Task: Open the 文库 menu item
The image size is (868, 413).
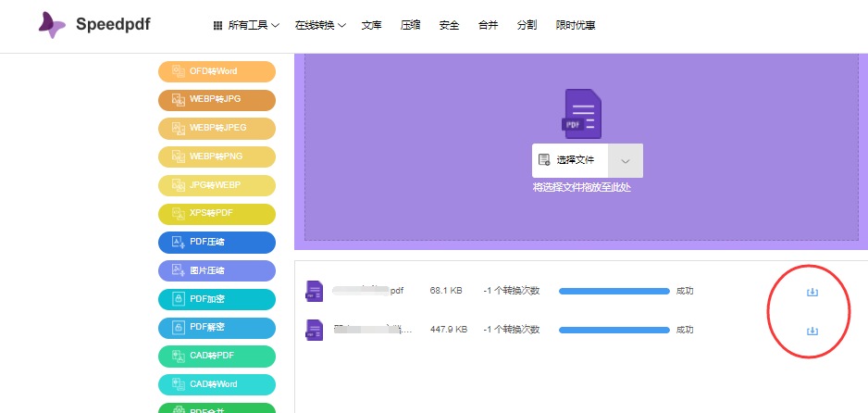Action: coord(371,26)
